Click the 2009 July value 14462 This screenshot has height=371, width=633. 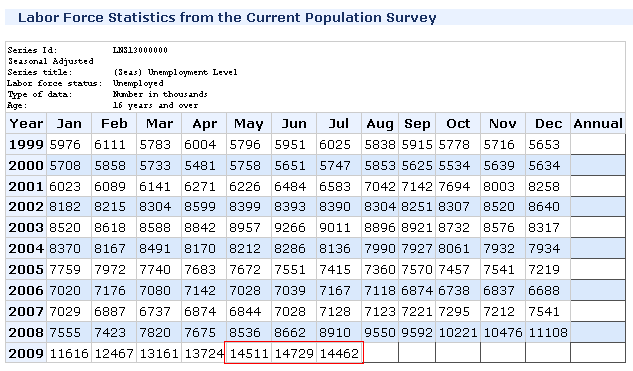point(339,353)
